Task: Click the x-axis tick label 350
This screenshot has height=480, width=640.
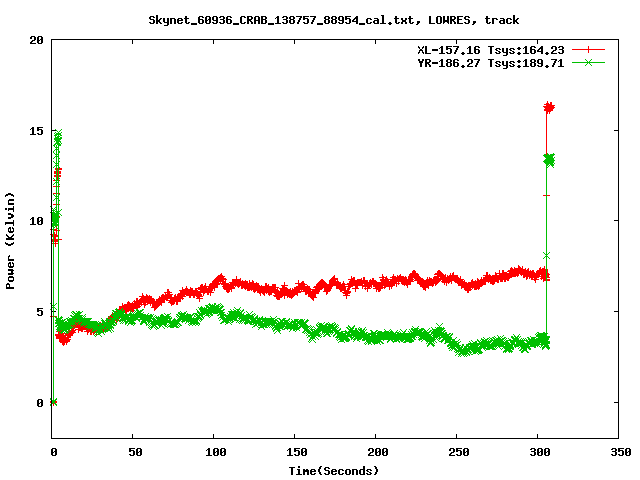Action: click(620, 452)
